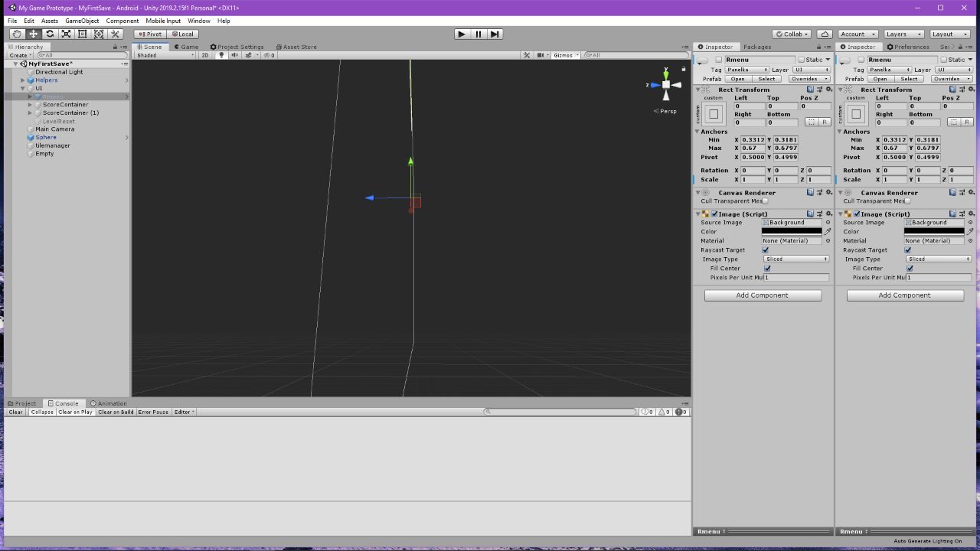Lock the Hierarchy panel with the padlock icon
The image size is (980, 551).
coord(115,47)
